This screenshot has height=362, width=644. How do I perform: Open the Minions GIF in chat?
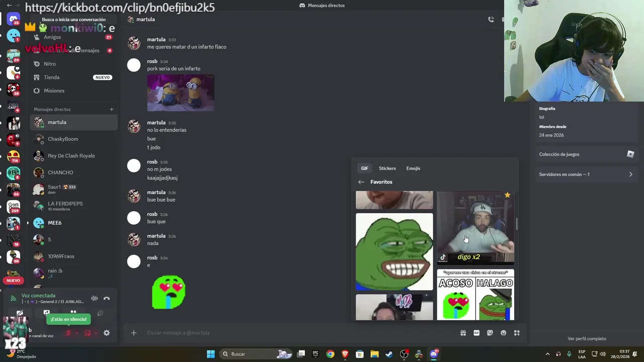coord(181,93)
